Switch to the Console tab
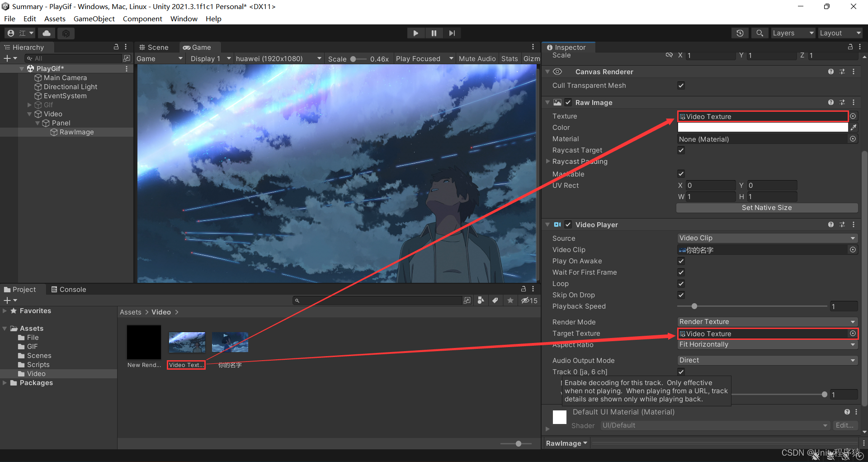Viewport: 868px width, 462px height. tap(69, 290)
